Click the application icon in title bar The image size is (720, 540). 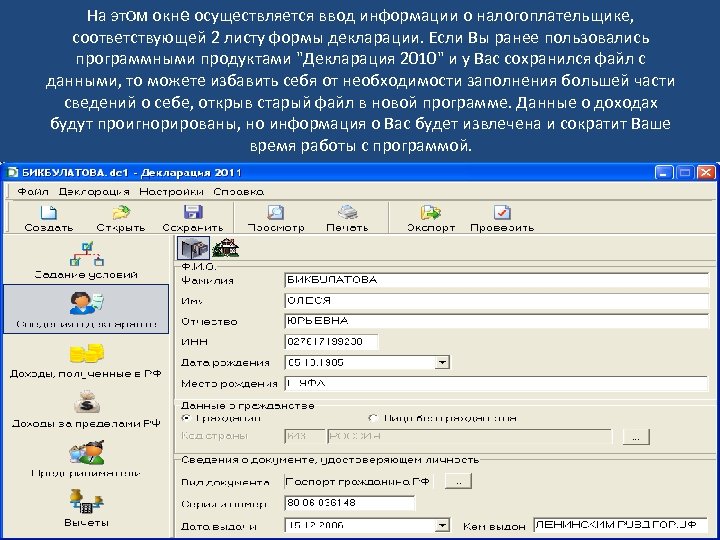[12, 173]
